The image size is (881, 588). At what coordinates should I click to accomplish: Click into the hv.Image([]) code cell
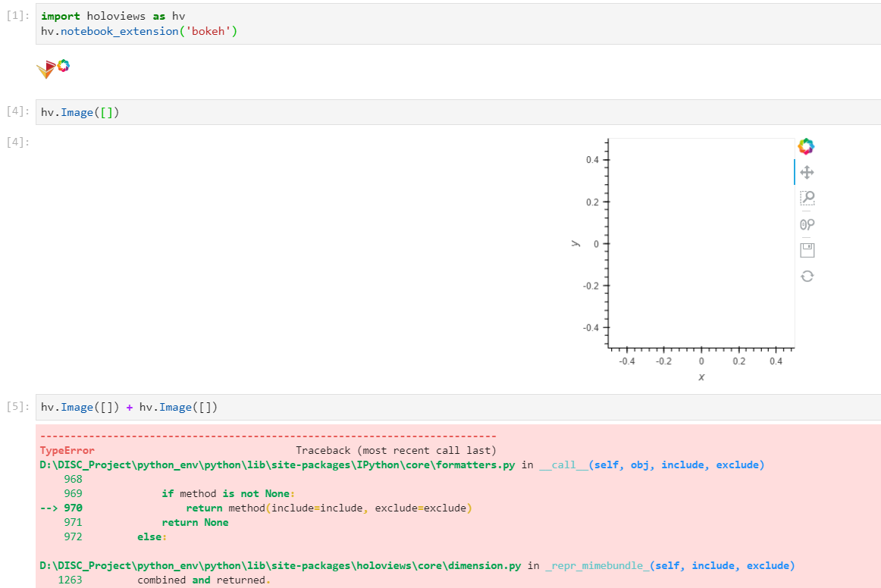coord(458,112)
